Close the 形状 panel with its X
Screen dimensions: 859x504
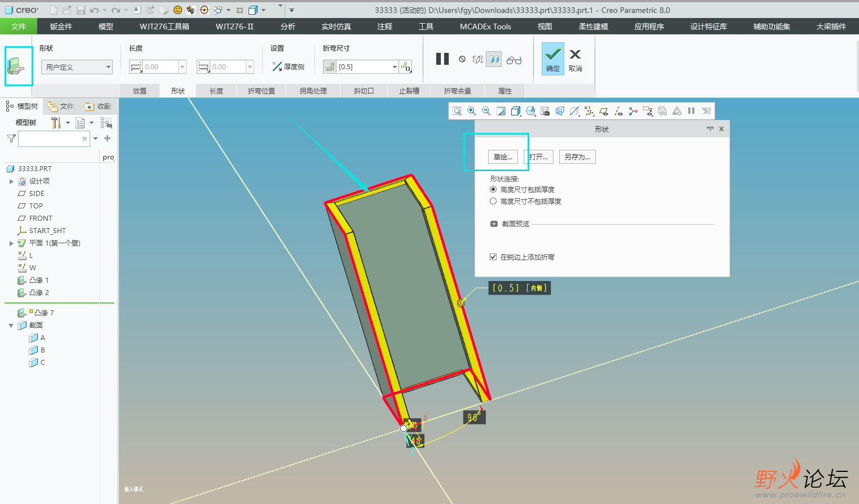[x=721, y=129]
